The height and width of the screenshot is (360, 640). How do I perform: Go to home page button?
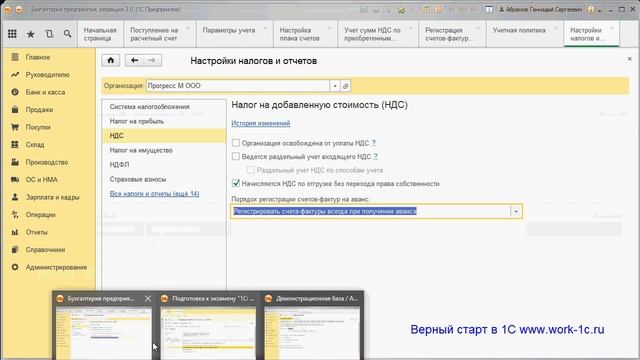[111, 60]
